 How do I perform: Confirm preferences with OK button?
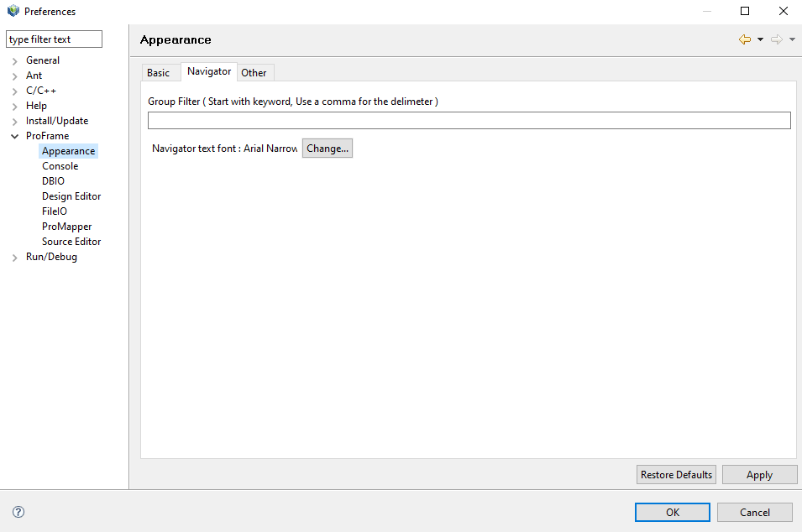[x=672, y=513]
